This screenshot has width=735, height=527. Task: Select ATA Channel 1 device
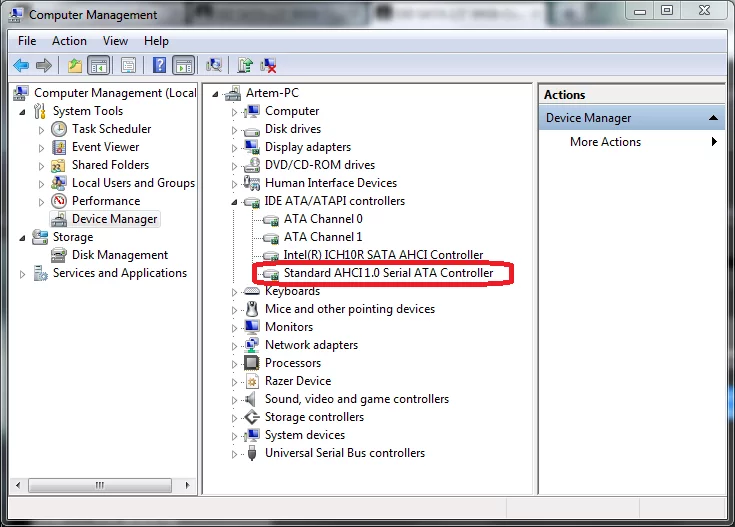pos(323,237)
